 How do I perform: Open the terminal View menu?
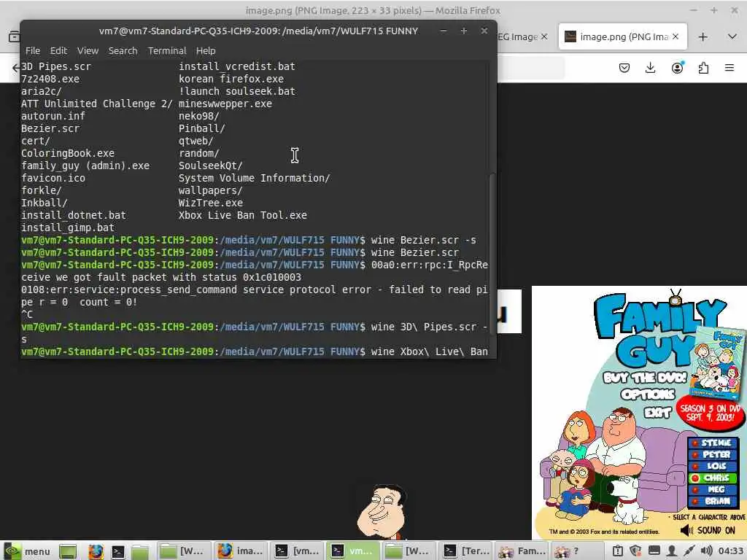click(88, 50)
